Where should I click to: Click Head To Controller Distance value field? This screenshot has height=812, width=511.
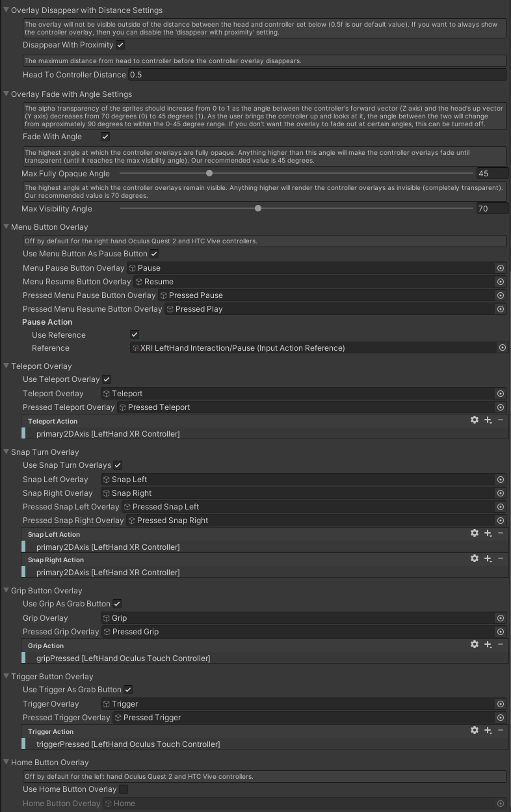(x=317, y=75)
